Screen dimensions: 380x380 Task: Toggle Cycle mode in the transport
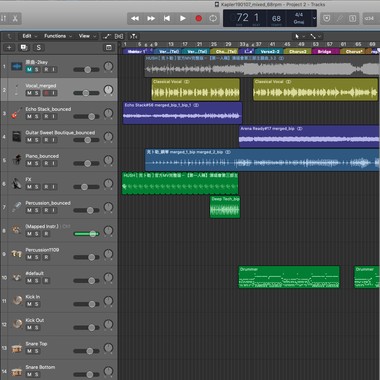point(213,18)
